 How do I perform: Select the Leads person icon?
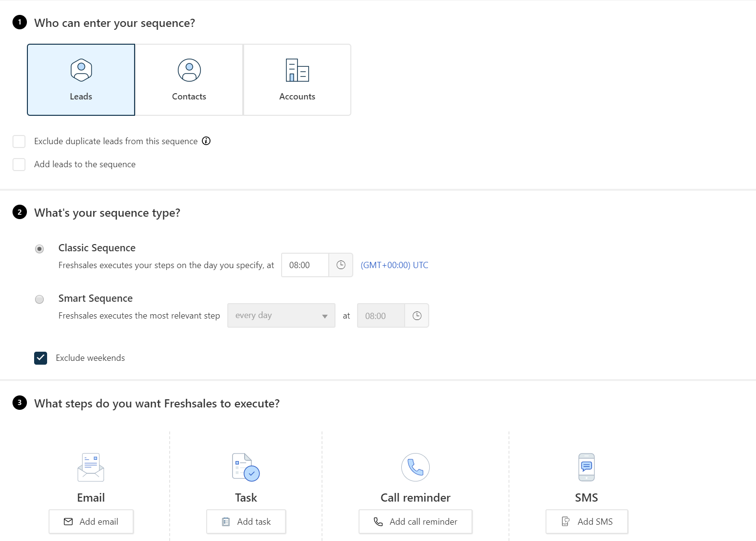(81, 70)
